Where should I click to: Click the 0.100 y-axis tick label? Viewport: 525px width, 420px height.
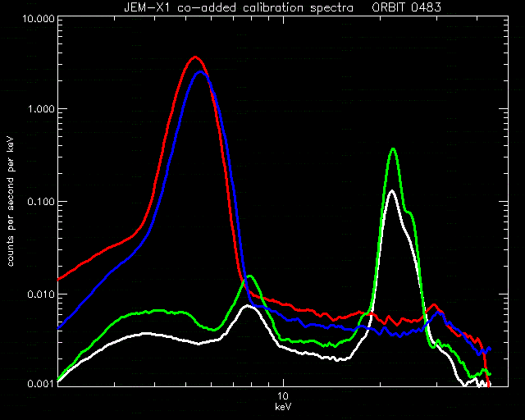coord(40,202)
